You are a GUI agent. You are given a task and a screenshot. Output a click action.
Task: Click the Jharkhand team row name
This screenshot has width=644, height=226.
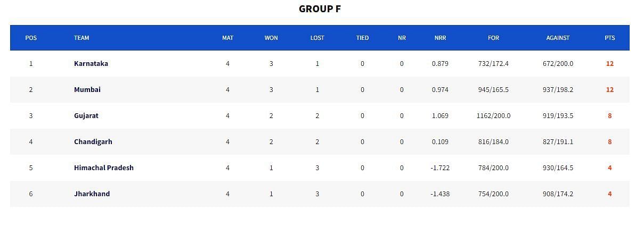point(92,194)
